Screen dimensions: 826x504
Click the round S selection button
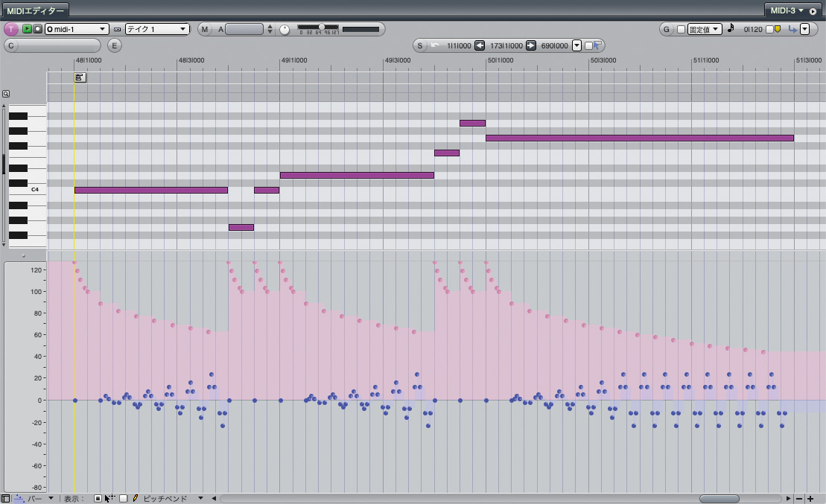[x=419, y=46]
